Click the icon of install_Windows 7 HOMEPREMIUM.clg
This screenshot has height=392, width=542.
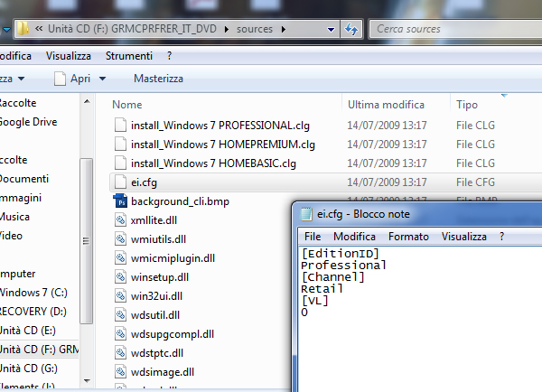(120, 145)
